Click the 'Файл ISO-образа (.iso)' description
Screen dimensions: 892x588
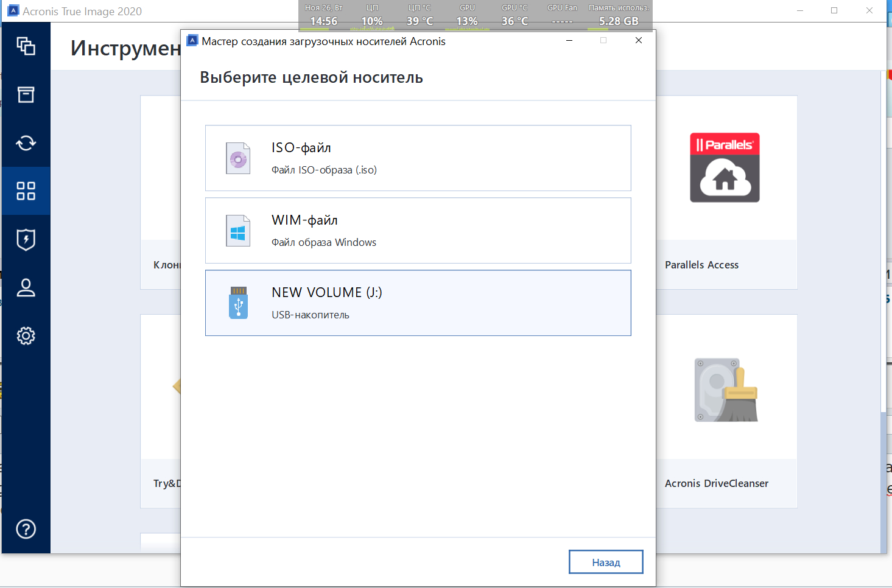324,170
